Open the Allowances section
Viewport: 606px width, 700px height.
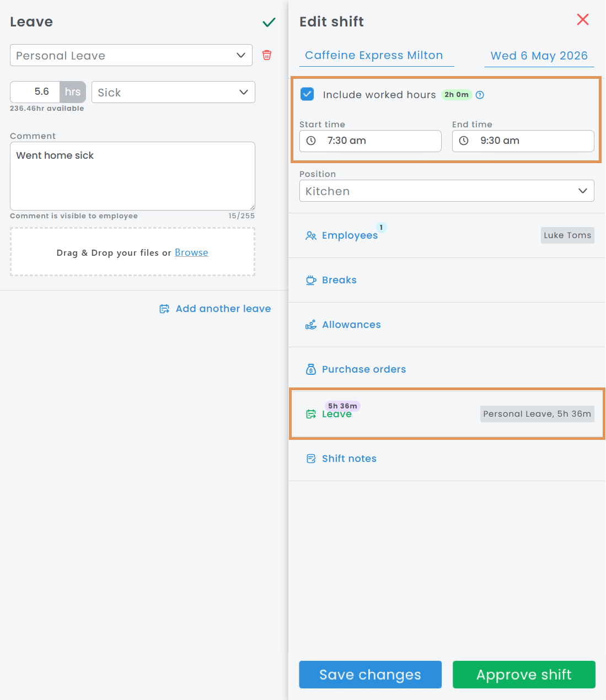click(447, 325)
